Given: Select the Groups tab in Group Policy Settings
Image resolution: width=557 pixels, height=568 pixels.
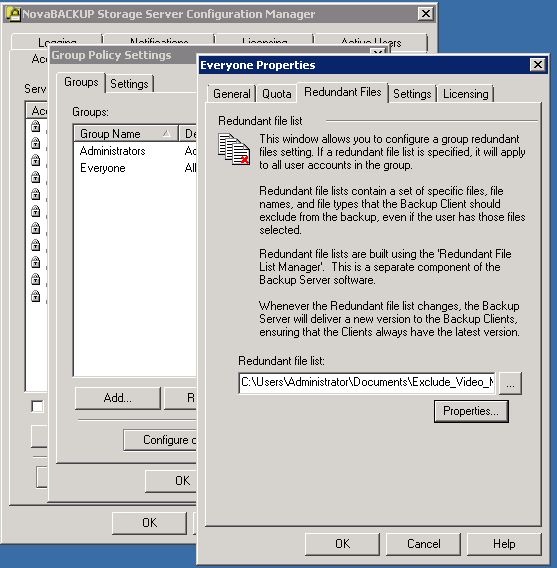Looking at the screenshot, I should click(x=81, y=82).
